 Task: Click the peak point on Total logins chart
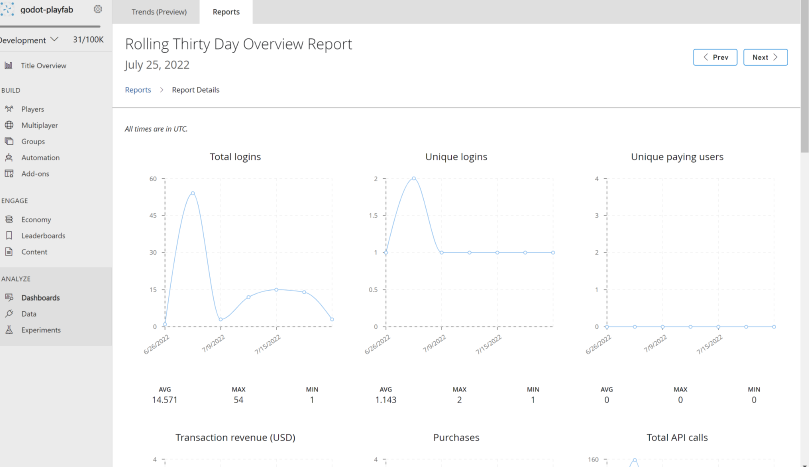click(x=193, y=193)
